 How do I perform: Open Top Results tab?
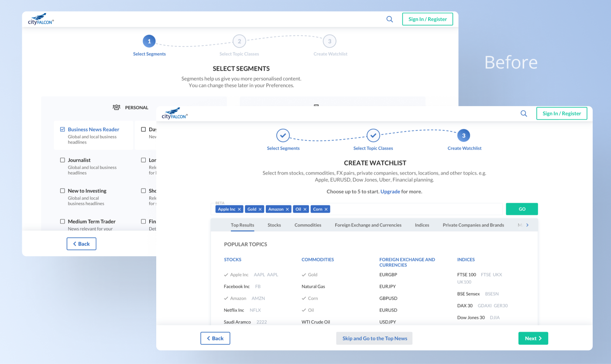(x=242, y=225)
